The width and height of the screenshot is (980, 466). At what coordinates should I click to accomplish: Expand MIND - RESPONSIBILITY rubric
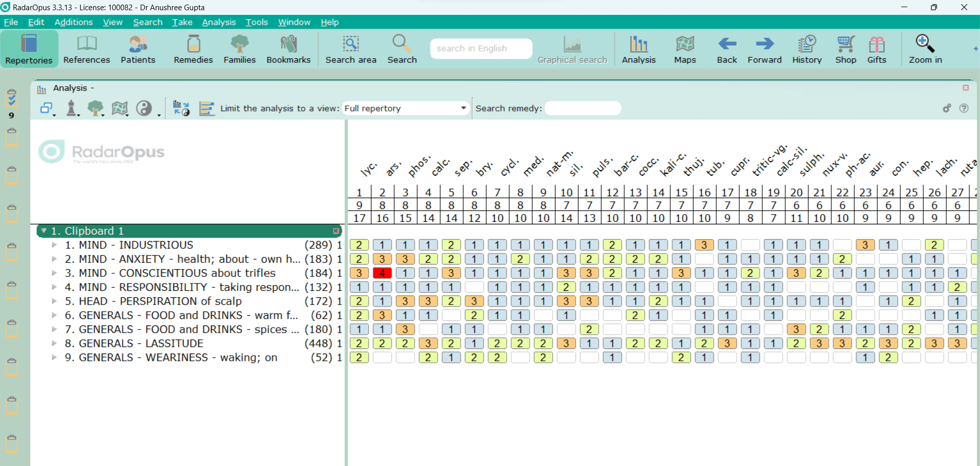54,287
